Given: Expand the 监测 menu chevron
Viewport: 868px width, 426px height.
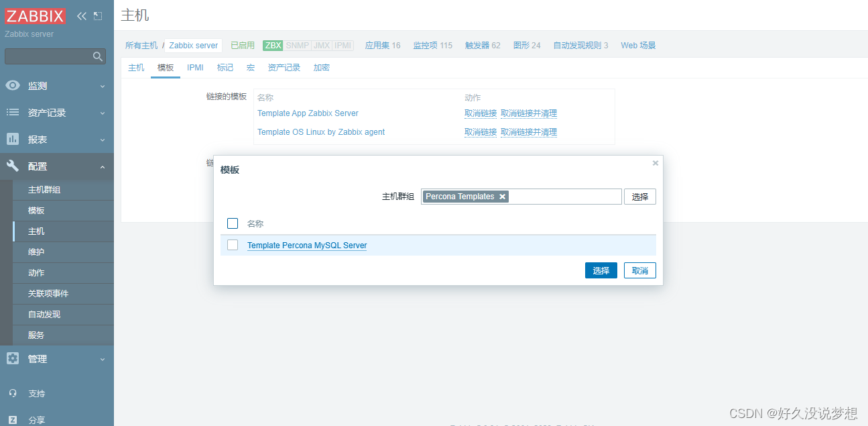Looking at the screenshot, I should click(x=103, y=86).
